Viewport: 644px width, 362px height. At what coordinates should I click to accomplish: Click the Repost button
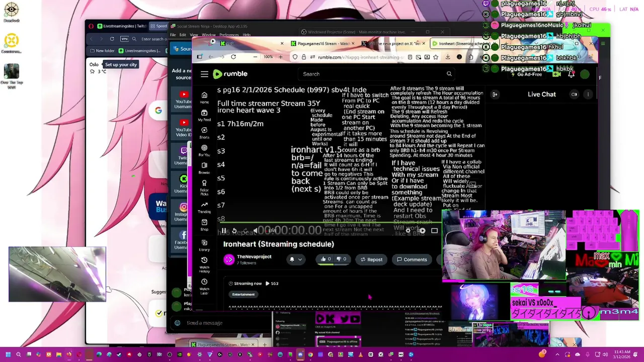pyautogui.click(x=371, y=259)
